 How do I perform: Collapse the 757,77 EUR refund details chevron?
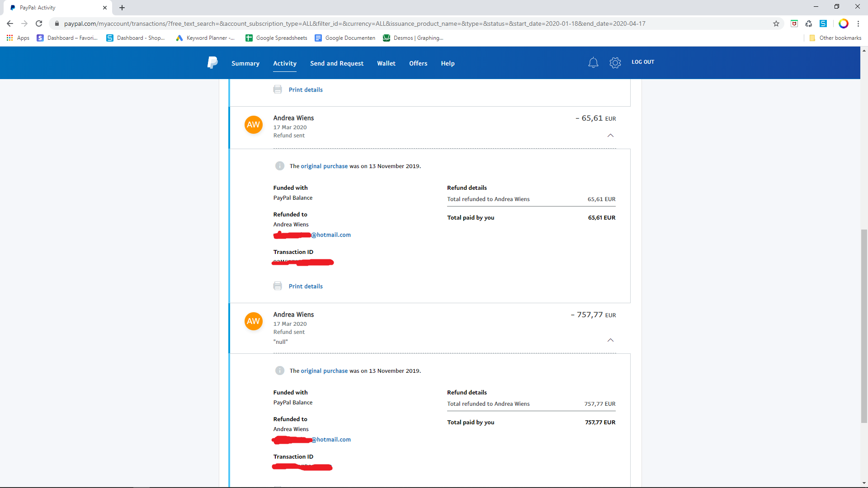click(x=611, y=340)
